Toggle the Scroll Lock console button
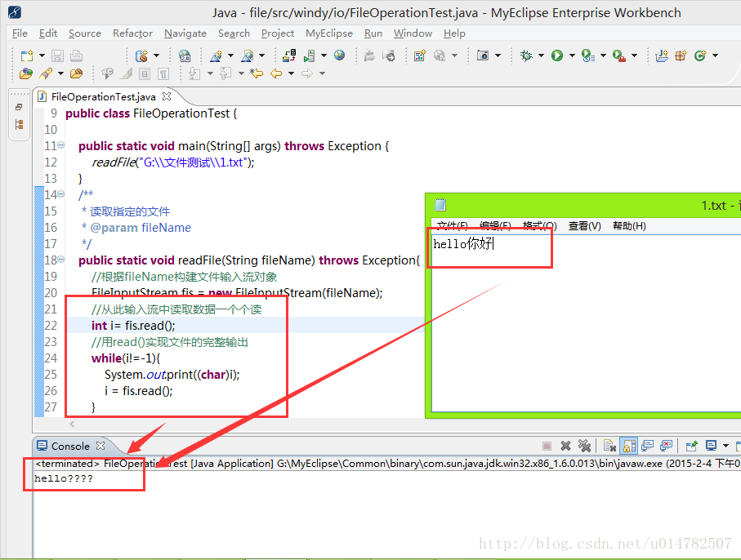Screen dimensions: 741x560 pos(629,446)
